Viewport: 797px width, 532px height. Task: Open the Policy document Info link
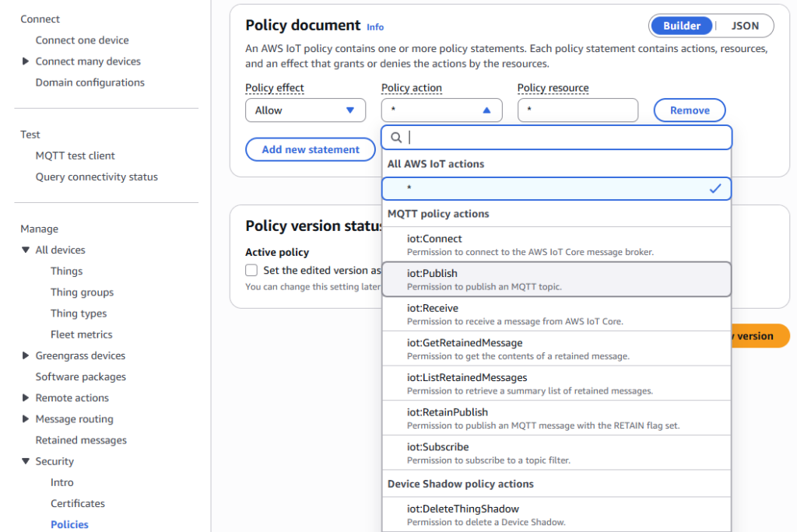[375, 26]
